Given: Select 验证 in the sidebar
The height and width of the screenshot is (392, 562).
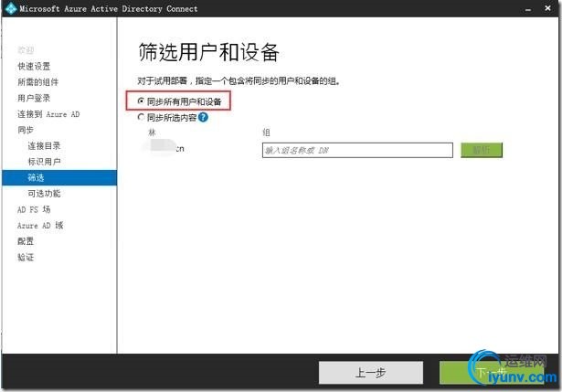Looking at the screenshot, I should click(x=26, y=258).
